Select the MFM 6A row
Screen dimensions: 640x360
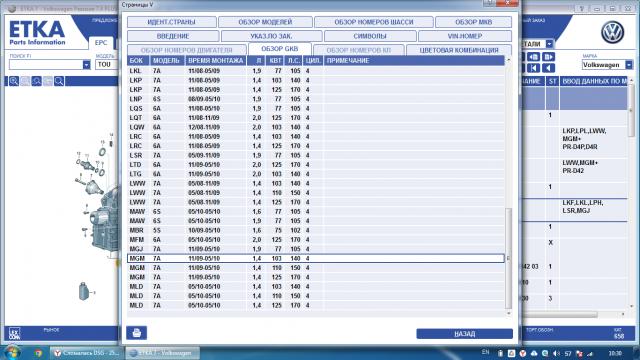(316, 240)
